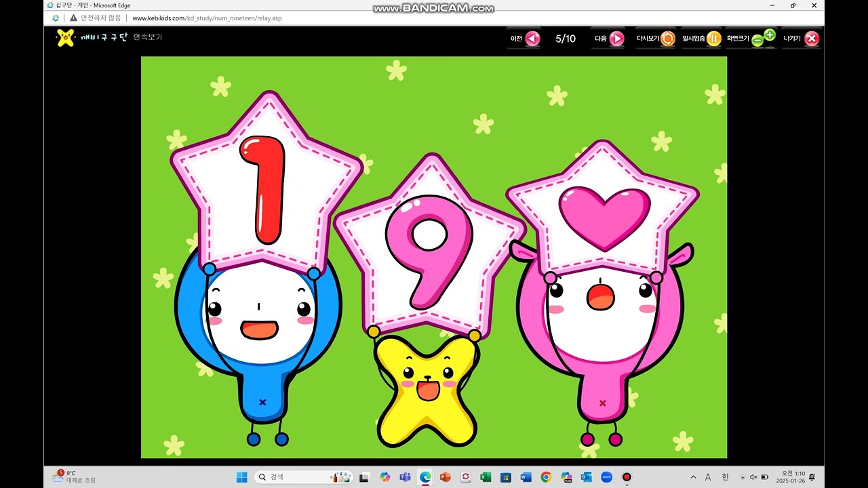This screenshot has height=488, width=868.
Task: Open Microsoft Teams from taskbar
Action: 405,477
